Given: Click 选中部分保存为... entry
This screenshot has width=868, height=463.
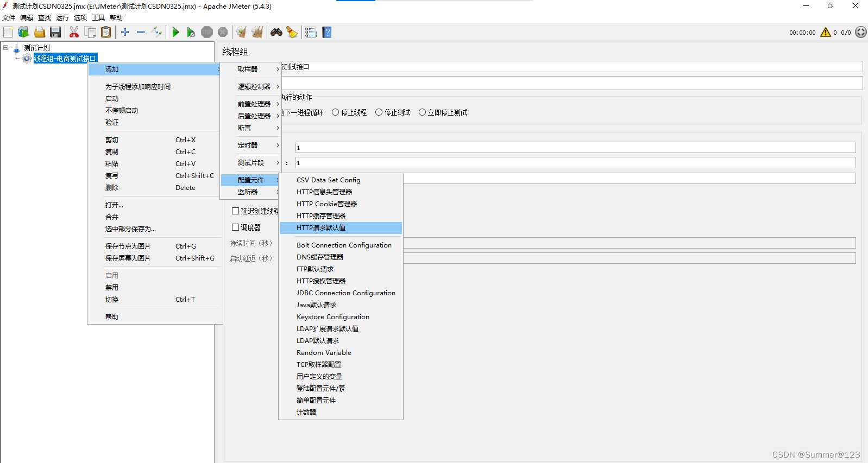Looking at the screenshot, I should (x=155, y=229).
